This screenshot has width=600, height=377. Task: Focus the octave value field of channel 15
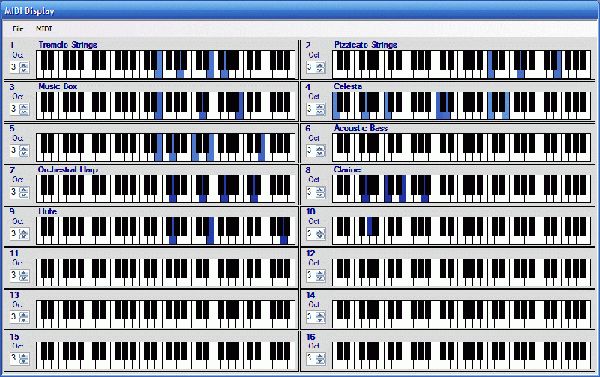coord(15,358)
